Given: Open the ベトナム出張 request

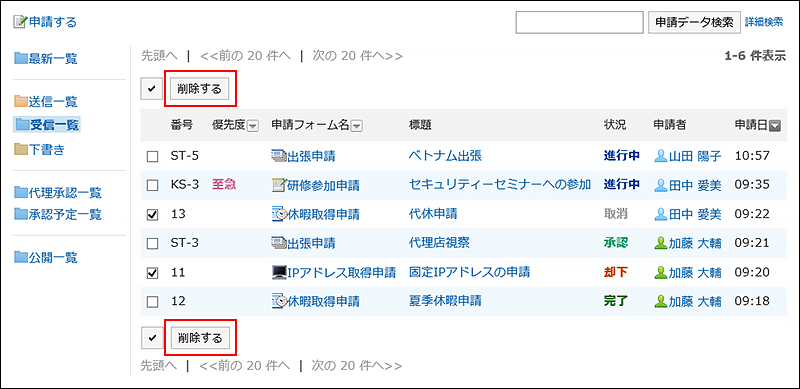Looking at the screenshot, I should pyautogui.click(x=445, y=156).
